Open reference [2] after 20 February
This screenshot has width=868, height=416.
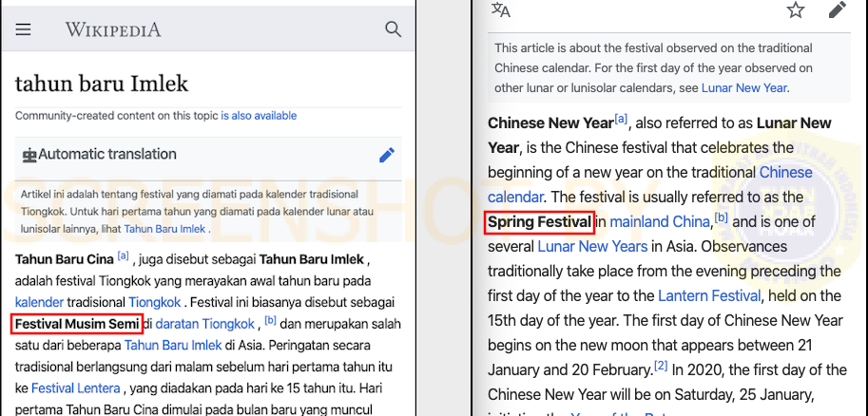(x=661, y=366)
